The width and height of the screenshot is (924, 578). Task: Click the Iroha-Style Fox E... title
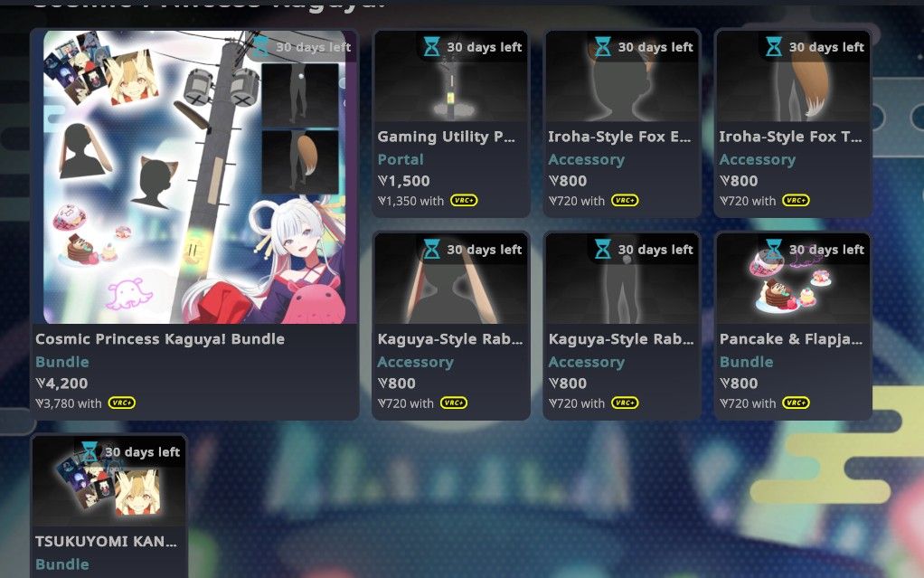coord(619,137)
